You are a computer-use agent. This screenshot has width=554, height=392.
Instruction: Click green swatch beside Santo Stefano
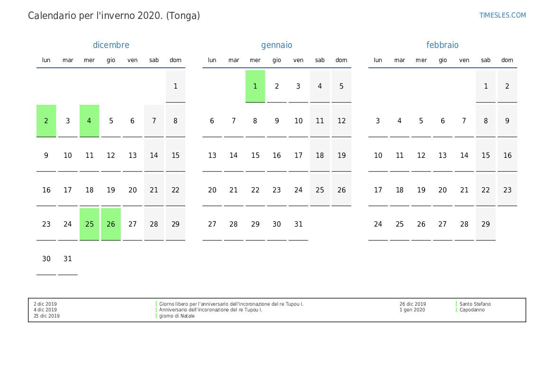coord(456,304)
